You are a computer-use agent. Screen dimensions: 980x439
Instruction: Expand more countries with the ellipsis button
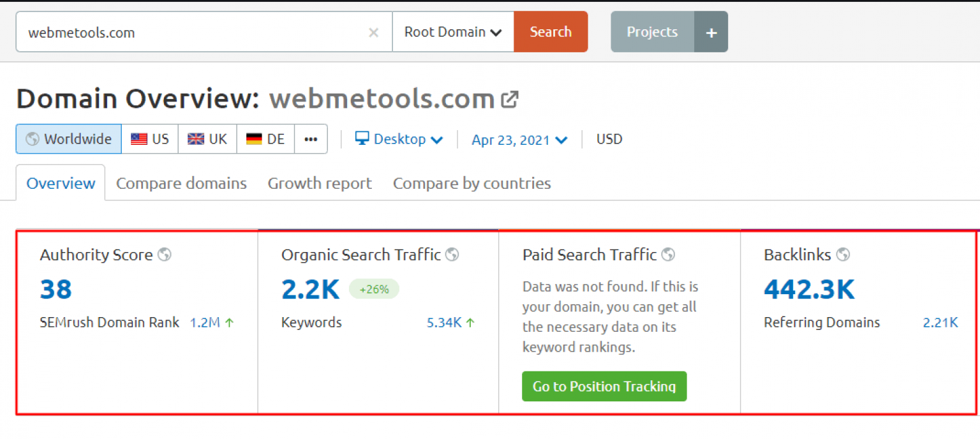[x=311, y=139]
